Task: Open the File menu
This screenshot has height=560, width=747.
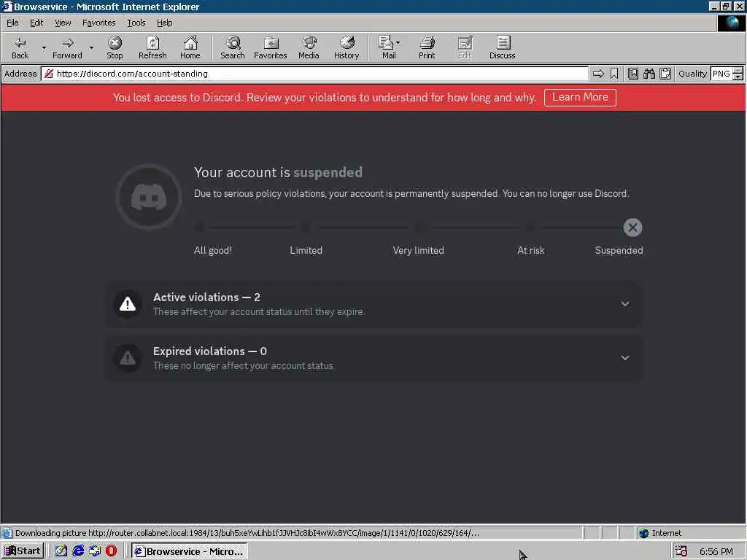Action: pos(12,23)
